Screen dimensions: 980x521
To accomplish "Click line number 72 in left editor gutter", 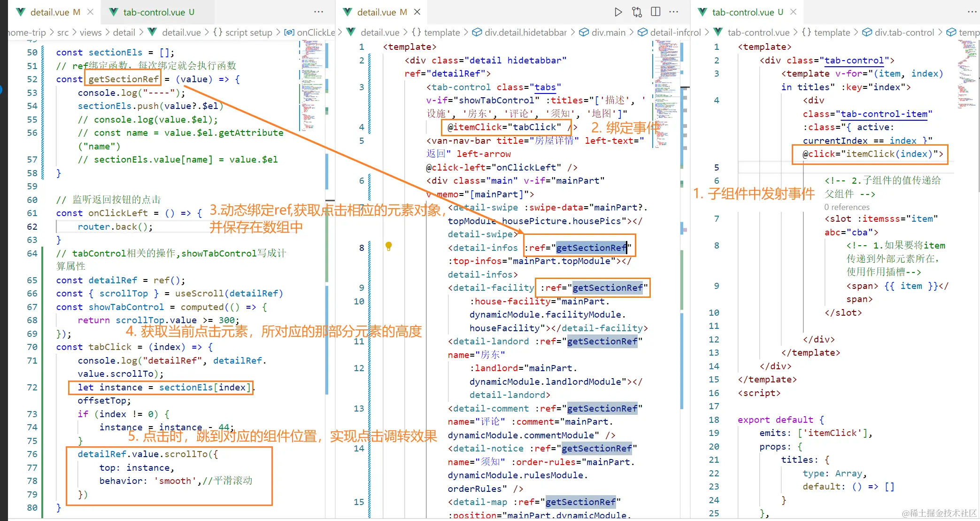I will pyautogui.click(x=32, y=388).
